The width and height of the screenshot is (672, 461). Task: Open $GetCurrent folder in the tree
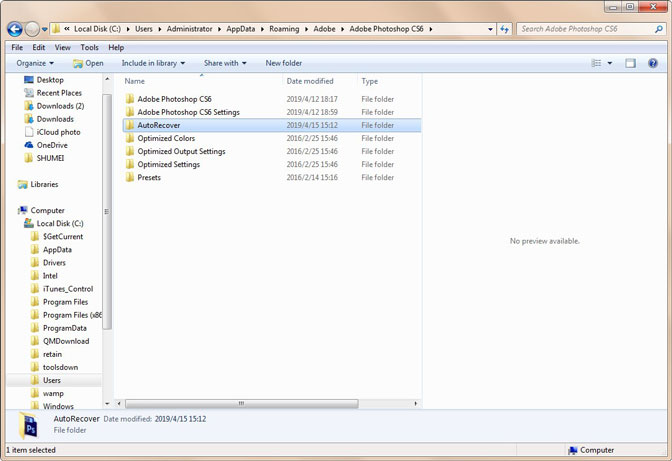63,236
